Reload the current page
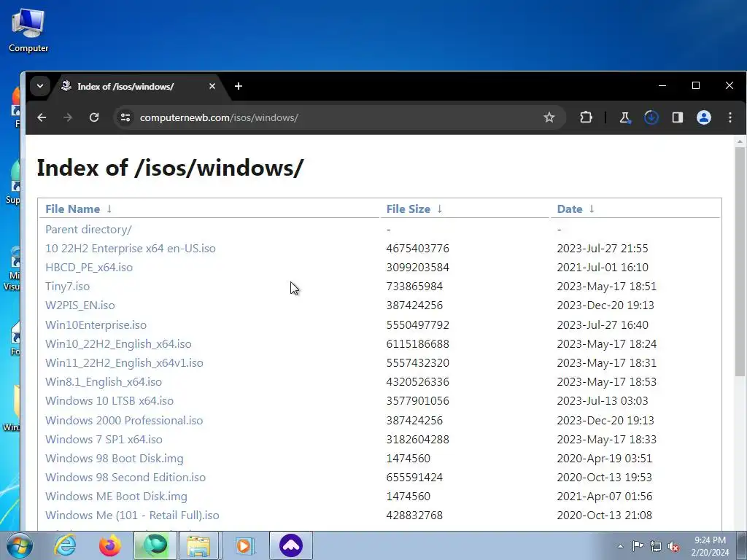 point(94,117)
